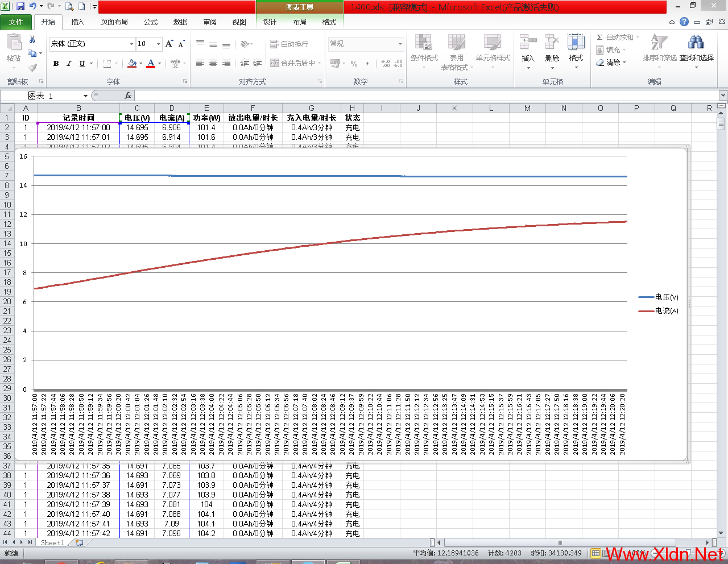This screenshot has height=564, width=728.
Task: Decrease font size with the small A
Action: pyautogui.click(x=181, y=44)
